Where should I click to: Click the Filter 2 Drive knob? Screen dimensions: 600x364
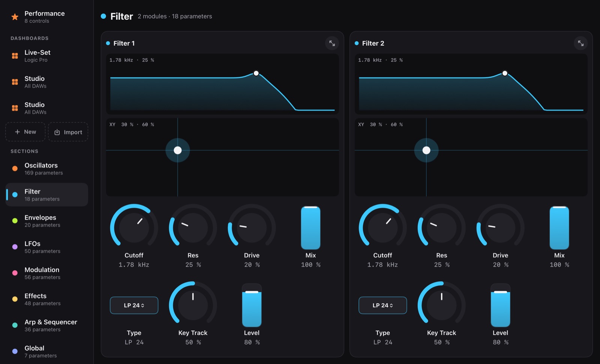pos(500,228)
